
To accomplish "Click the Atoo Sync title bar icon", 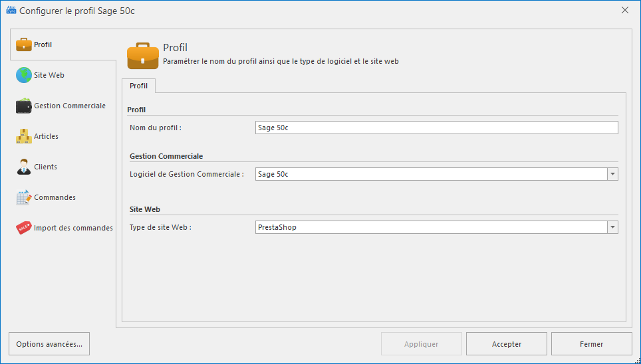I will tap(11, 10).
